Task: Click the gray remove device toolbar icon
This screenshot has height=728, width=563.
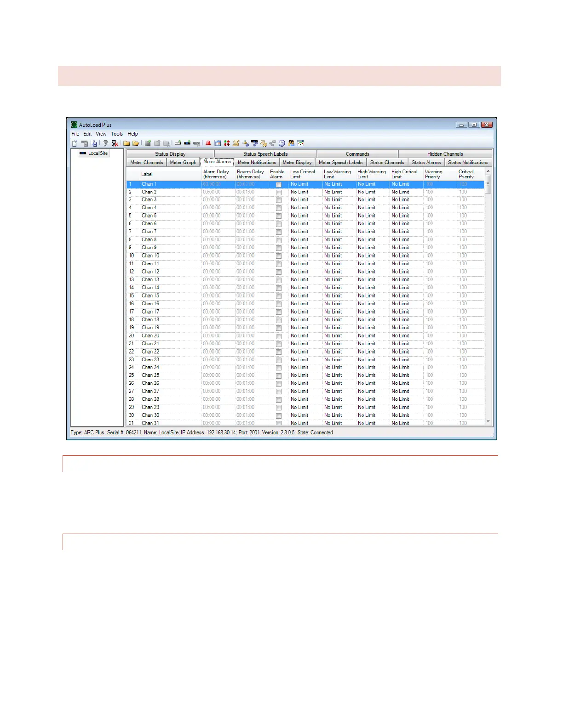Action: (196, 143)
